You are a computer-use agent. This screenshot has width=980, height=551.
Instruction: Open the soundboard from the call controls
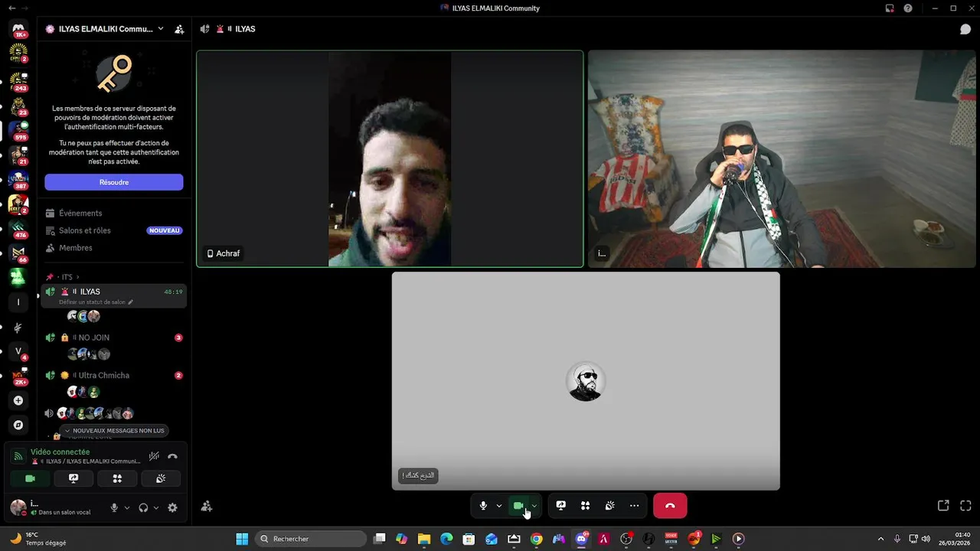point(609,506)
